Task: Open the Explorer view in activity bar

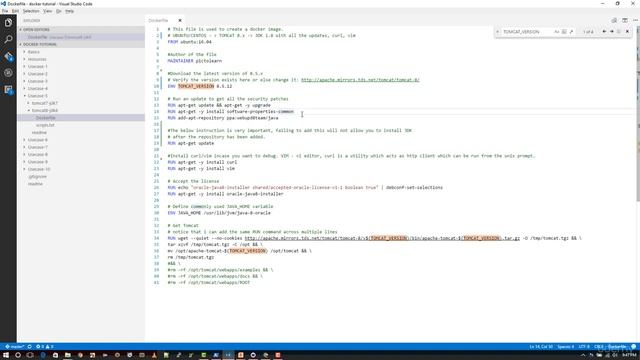Action: (x=8, y=22)
